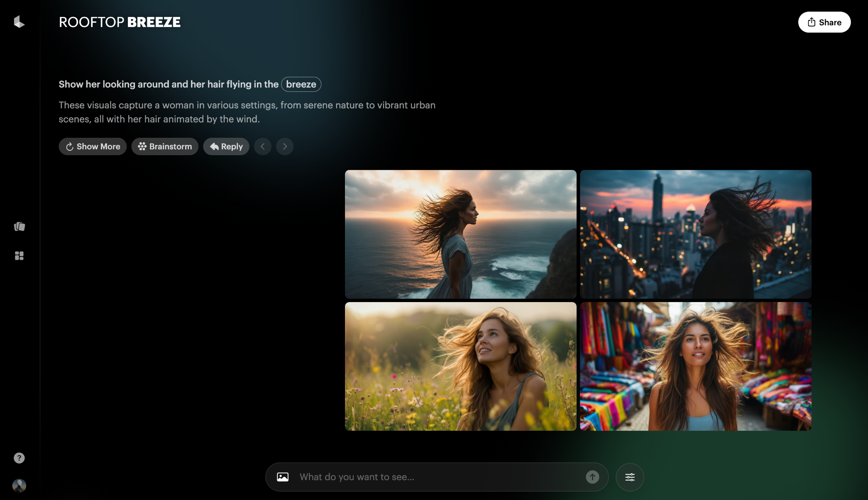Go to next result with right chevron

(285, 146)
